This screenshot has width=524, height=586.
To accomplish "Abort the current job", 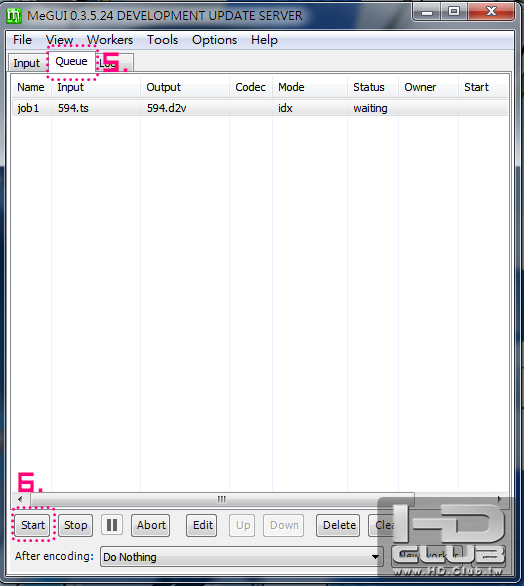I will coord(151,525).
